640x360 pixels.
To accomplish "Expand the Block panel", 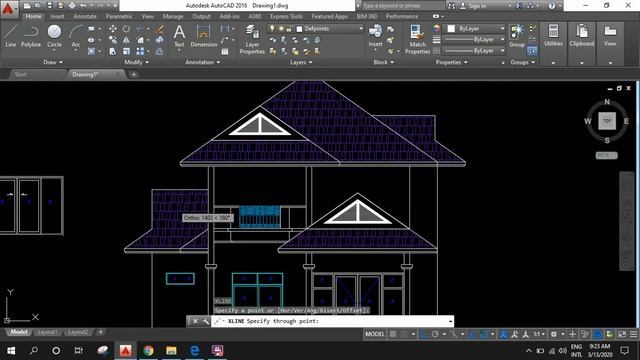I will [384, 62].
